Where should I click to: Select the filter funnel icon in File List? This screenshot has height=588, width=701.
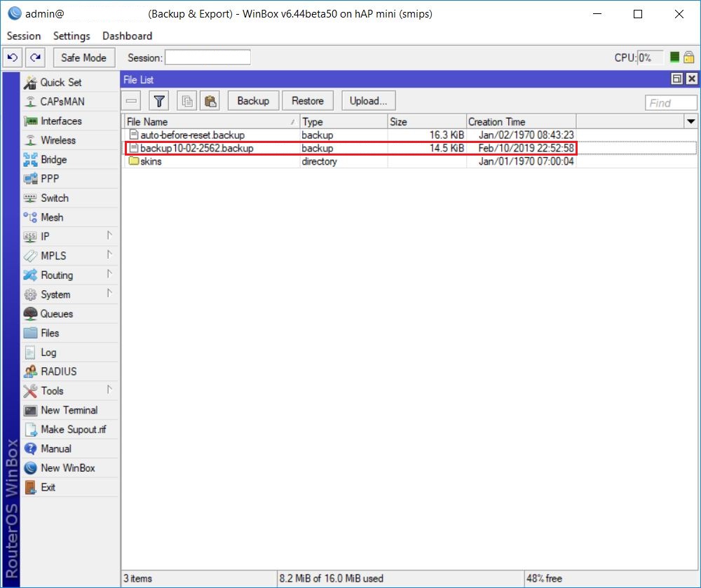(x=159, y=100)
